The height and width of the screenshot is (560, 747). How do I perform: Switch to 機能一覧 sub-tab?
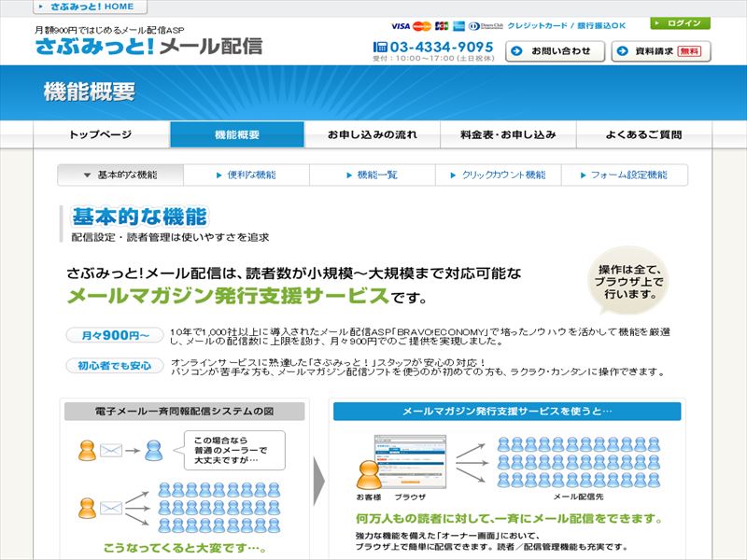coord(372,175)
